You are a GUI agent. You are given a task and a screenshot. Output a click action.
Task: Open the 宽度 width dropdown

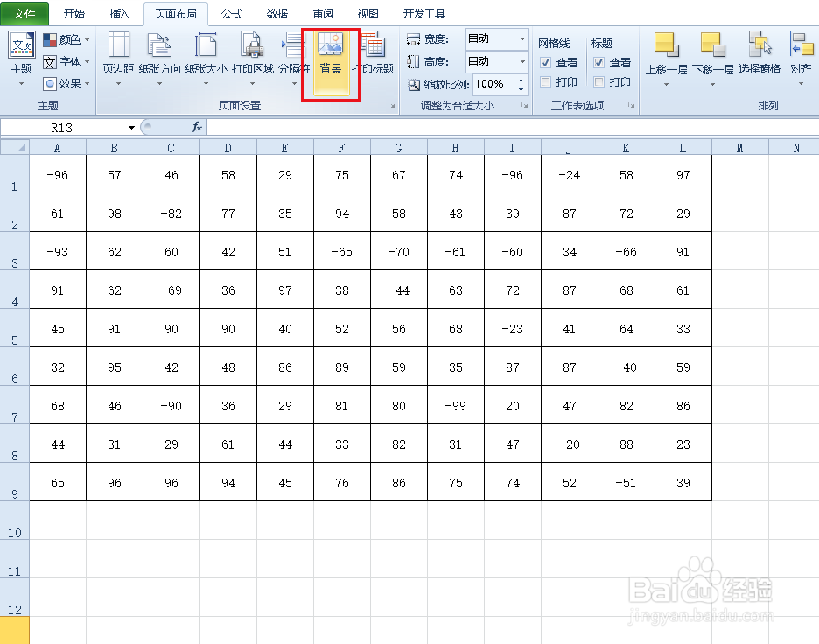(522, 39)
